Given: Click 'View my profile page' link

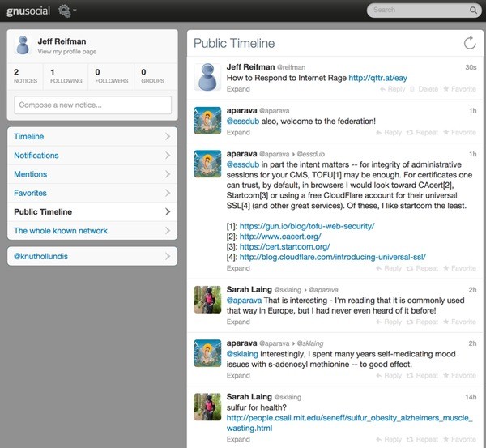Looking at the screenshot, I should click(67, 52).
